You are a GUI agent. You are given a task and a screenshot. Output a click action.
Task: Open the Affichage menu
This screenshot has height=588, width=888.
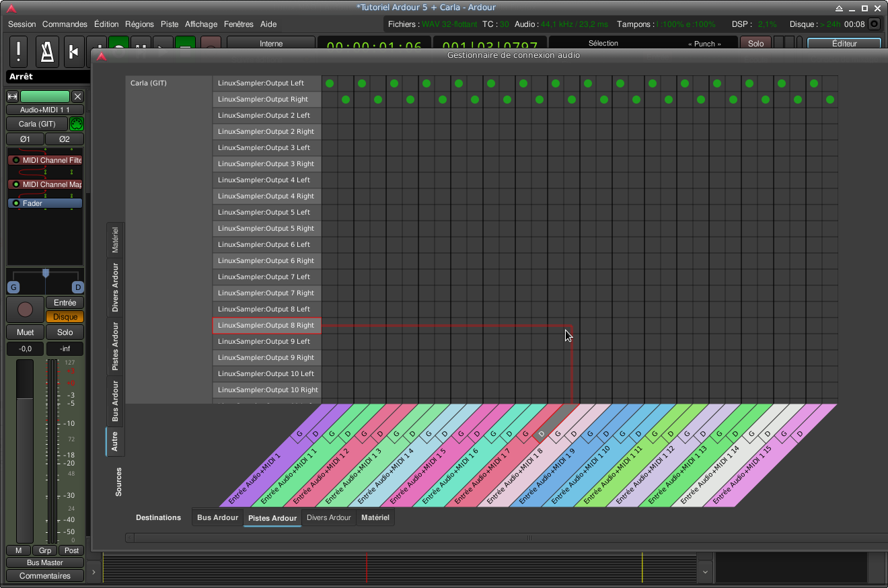(x=201, y=24)
